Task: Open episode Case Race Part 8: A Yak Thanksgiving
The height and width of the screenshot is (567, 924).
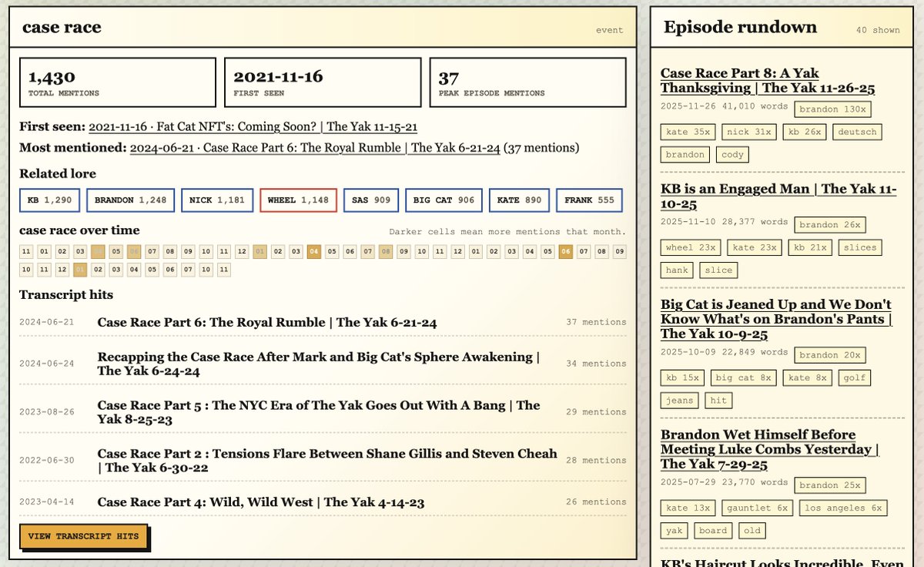Action: pos(768,81)
